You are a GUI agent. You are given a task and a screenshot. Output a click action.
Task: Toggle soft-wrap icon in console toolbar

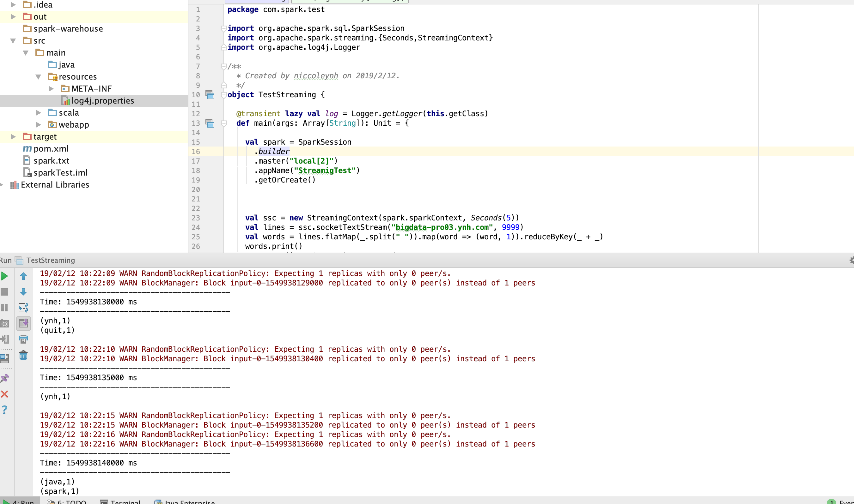[23, 308]
